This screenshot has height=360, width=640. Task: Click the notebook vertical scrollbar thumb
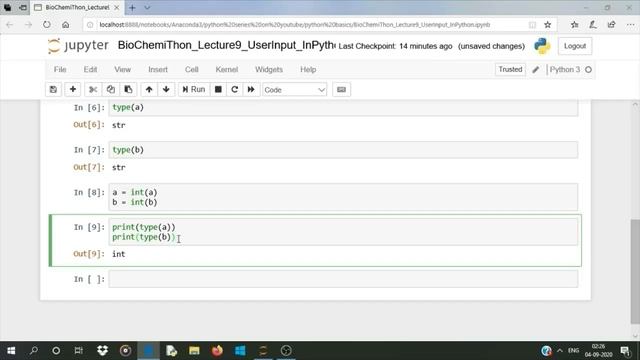point(635,271)
